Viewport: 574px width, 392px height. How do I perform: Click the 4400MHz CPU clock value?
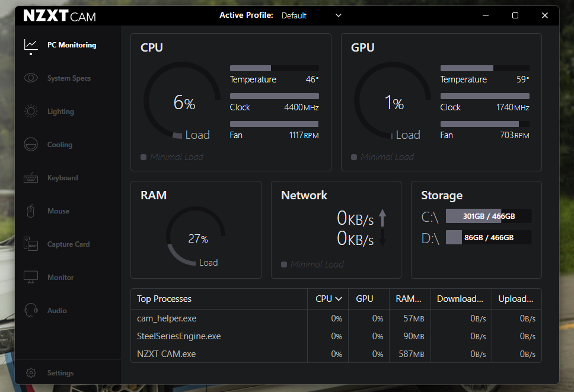tap(301, 107)
